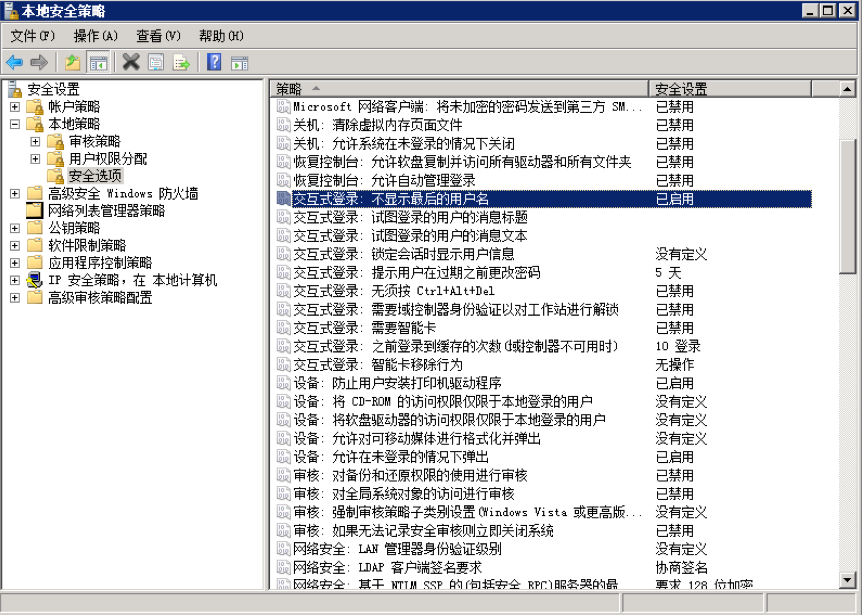The width and height of the screenshot is (862, 615).
Task: Open the 操作(A) menu
Action: tap(95, 36)
